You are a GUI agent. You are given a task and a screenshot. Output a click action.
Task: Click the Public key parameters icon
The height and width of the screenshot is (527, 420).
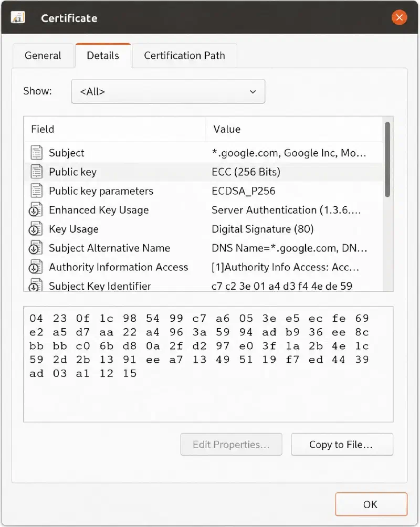(36, 191)
